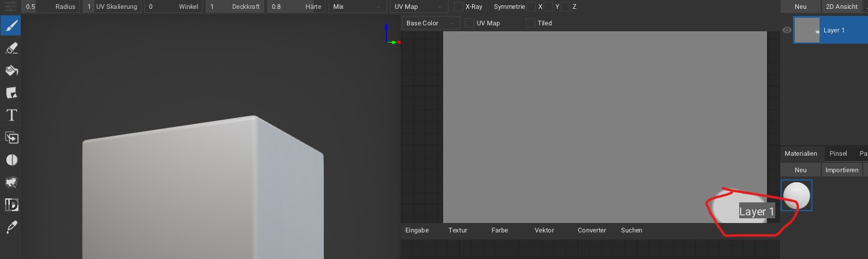Image resolution: width=868 pixels, height=259 pixels.
Task: Click the 2D Ansicht button
Action: tap(841, 6)
